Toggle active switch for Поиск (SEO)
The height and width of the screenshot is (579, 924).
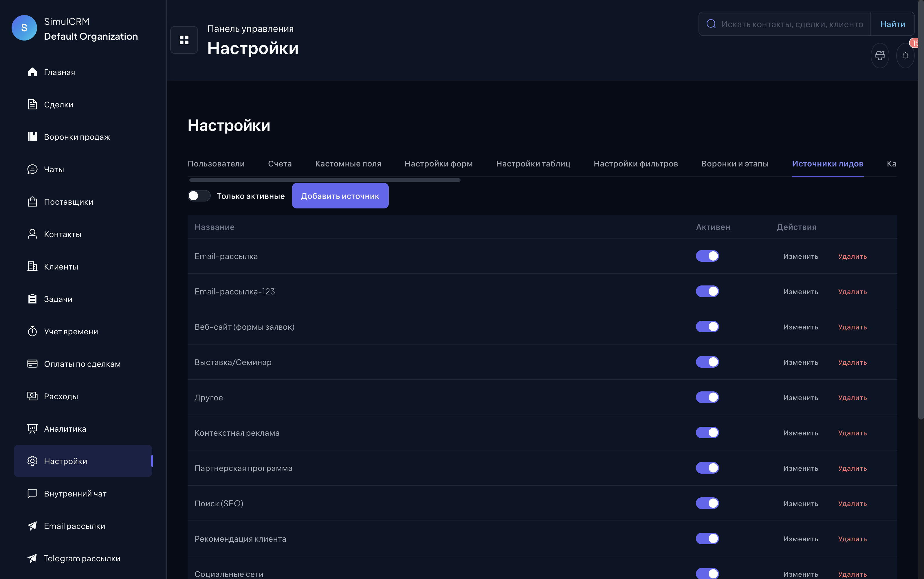click(707, 503)
